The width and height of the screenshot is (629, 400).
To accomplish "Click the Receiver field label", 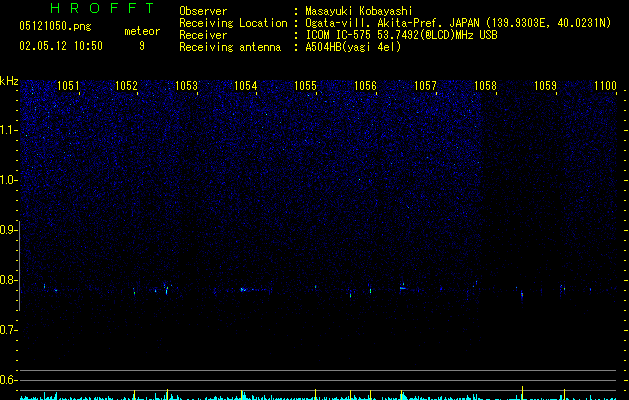I will tap(203, 35).
